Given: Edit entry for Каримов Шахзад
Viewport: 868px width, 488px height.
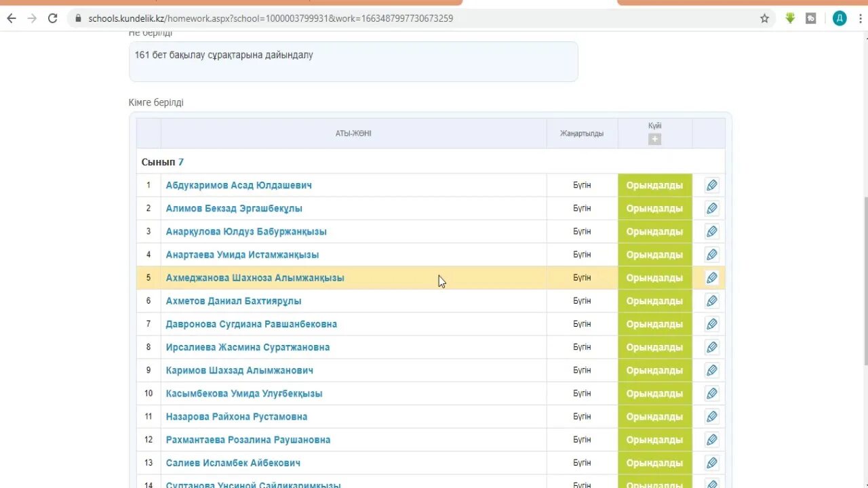Looking at the screenshot, I should (x=711, y=370).
